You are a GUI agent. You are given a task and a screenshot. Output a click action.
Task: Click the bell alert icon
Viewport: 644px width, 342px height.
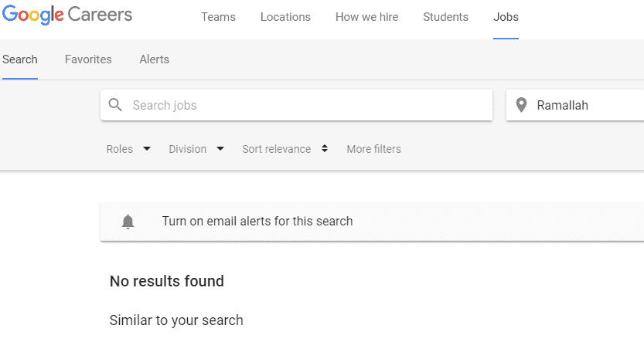128,222
